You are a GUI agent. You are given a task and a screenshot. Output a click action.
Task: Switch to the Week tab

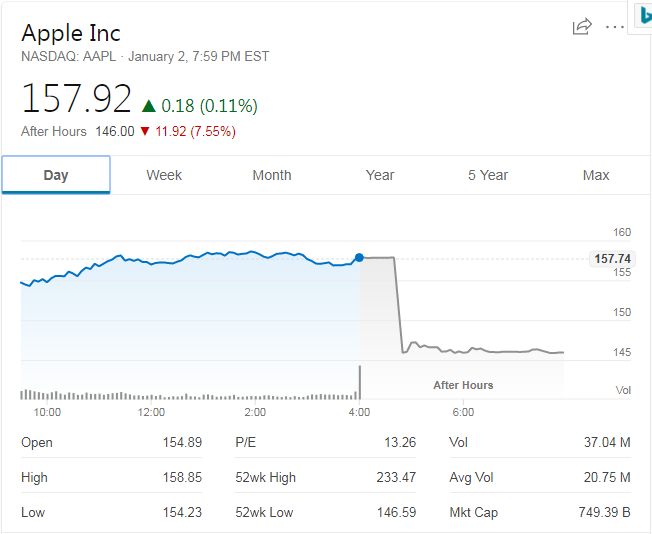[x=164, y=175]
